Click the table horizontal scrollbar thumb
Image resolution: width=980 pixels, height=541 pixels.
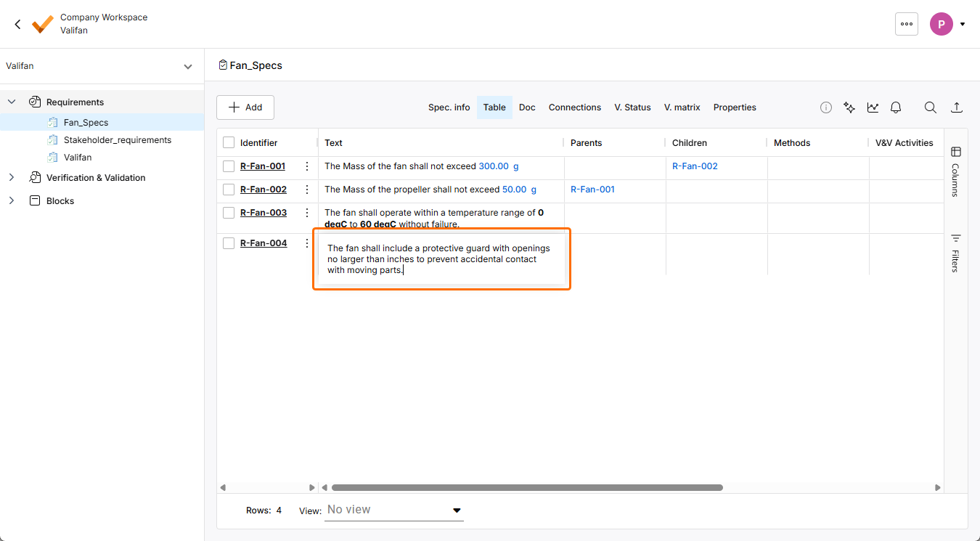coord(527,488)
